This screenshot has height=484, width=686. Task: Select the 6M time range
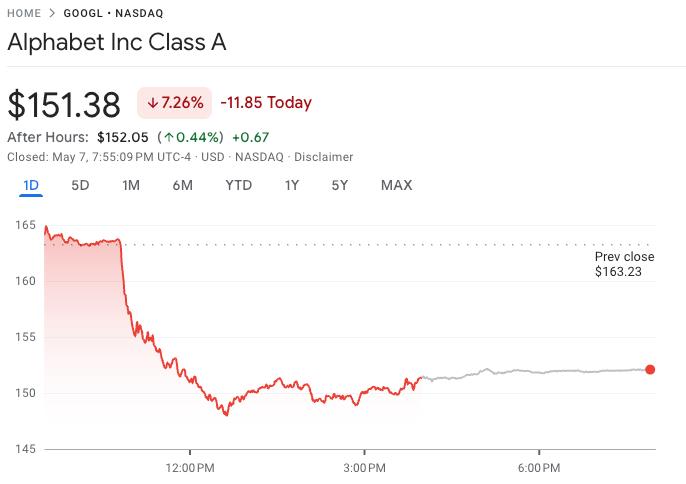(182, 185)
